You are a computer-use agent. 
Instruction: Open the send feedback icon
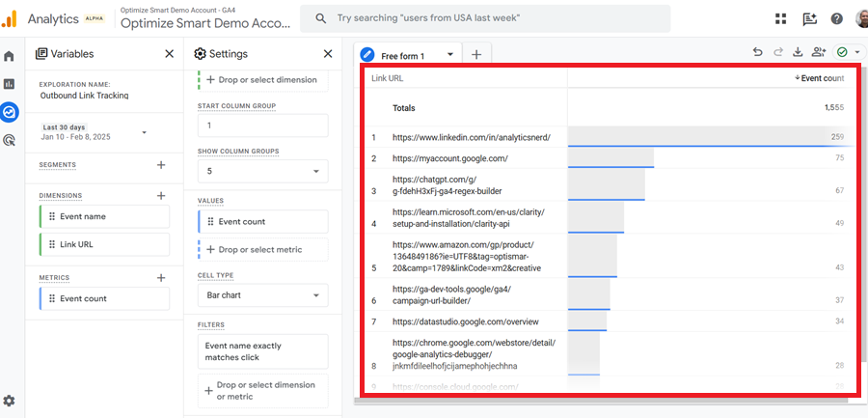click(809, 19)
